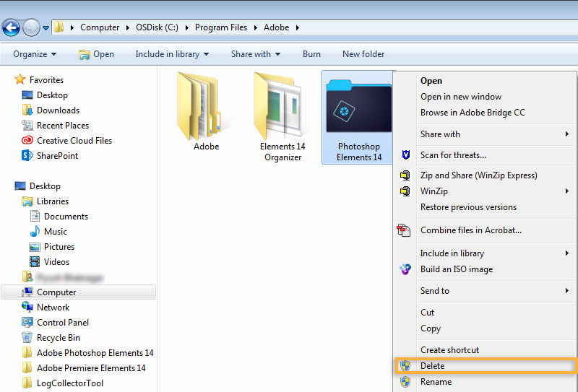Click the Documents library icon
Viewport: 578px width, 392px height.
point(35,217)
